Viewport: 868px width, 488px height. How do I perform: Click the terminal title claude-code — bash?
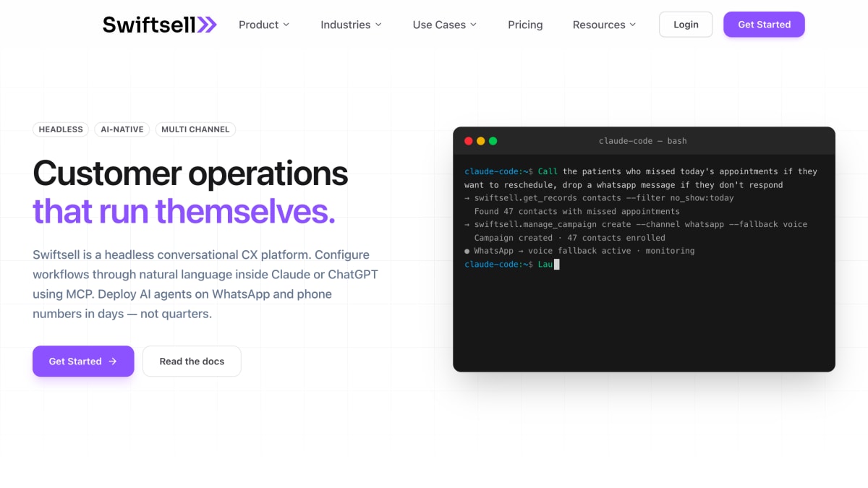point(643,141)
